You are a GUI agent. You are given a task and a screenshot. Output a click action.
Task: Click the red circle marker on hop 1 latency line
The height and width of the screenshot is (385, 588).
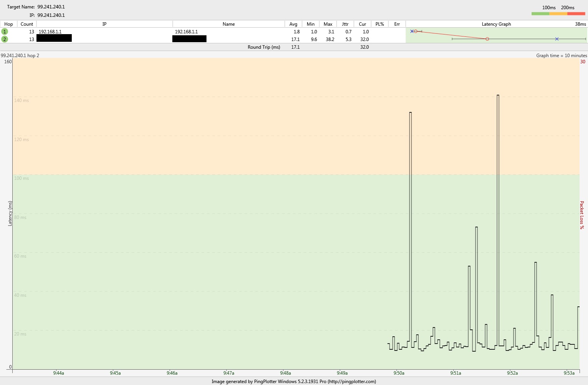pos(416,31)
